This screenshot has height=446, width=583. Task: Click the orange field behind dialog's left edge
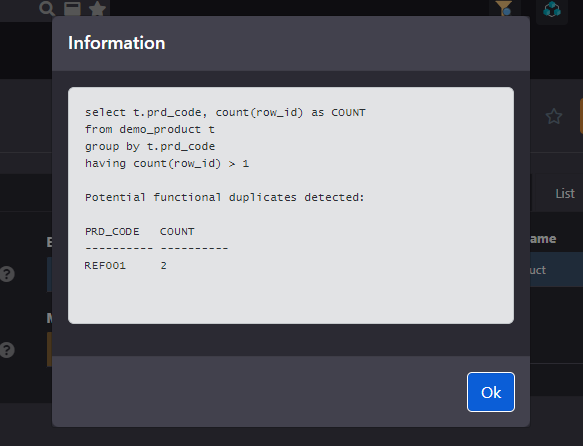point(49,349)
